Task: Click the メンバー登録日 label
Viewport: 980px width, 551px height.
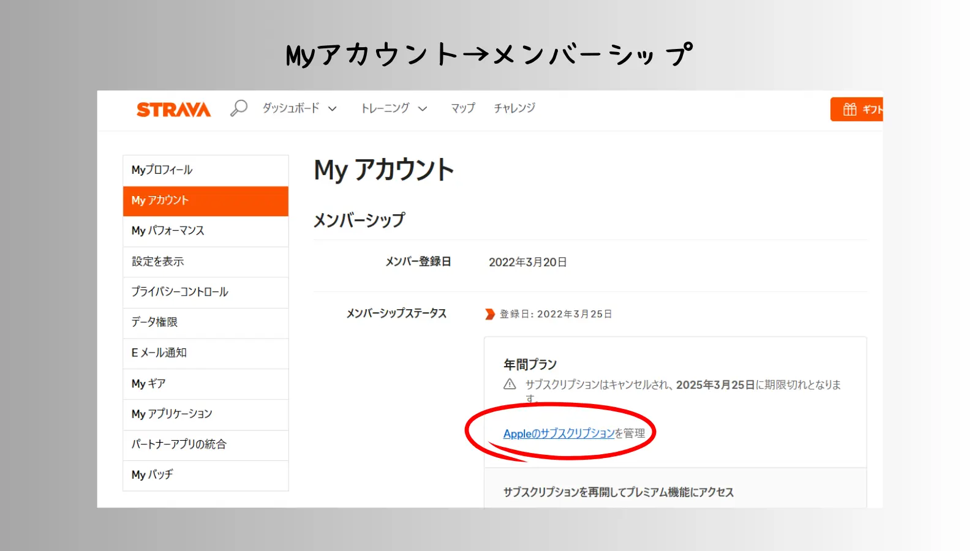Action: pos(418,261)
